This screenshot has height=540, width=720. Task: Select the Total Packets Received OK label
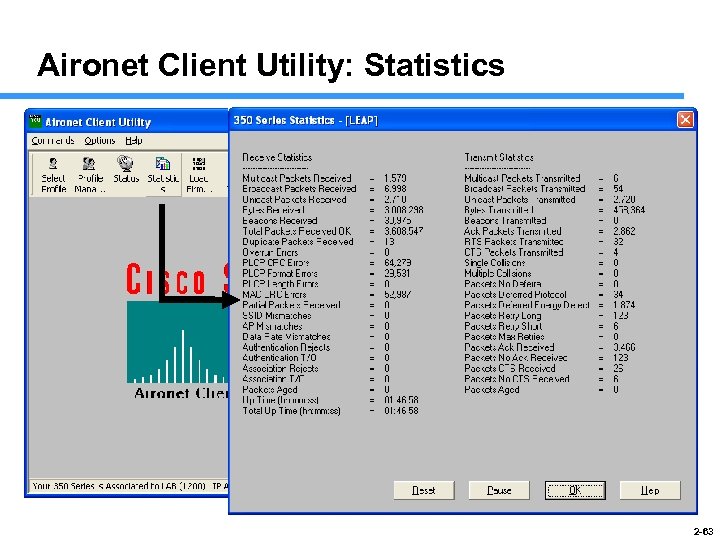pos(297,231)
